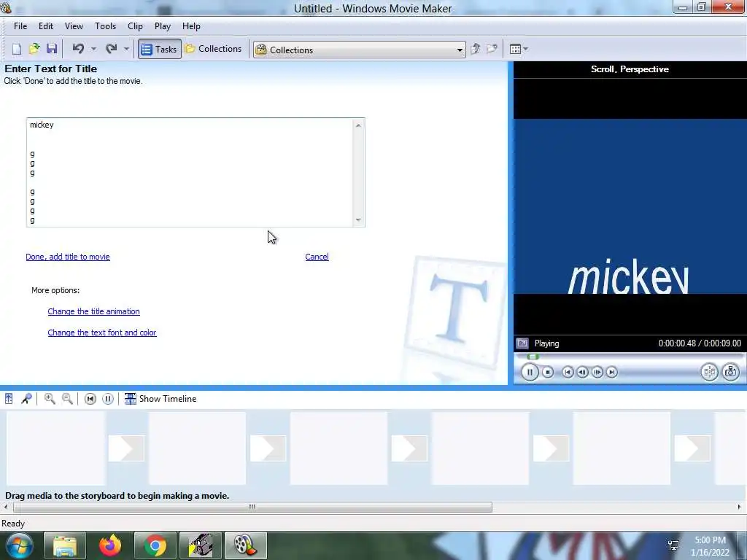Open the Help menu
747x560 pixels.
coord(192,26)
